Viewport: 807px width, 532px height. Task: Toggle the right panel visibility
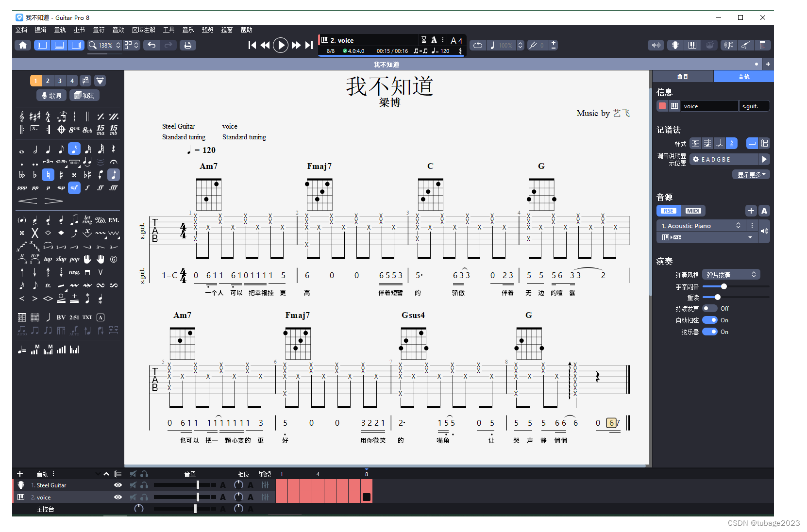pos(76,45)
